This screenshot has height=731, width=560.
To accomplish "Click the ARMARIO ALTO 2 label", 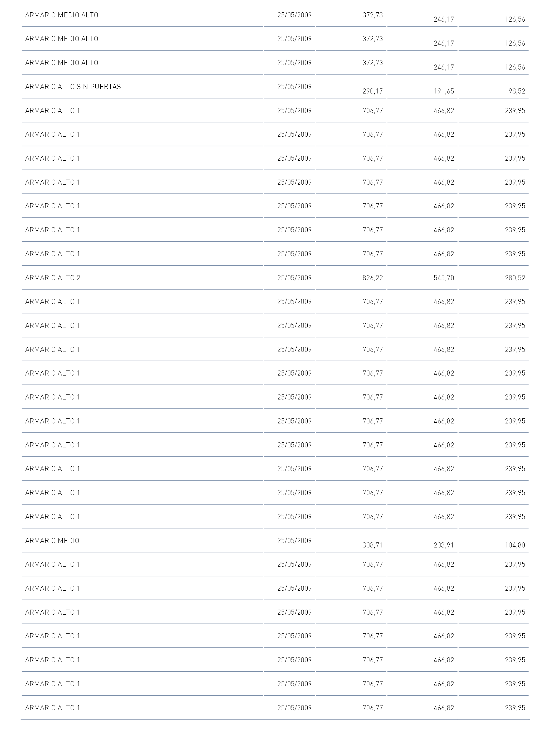I will pyautogui.click(x=53, y=278).
